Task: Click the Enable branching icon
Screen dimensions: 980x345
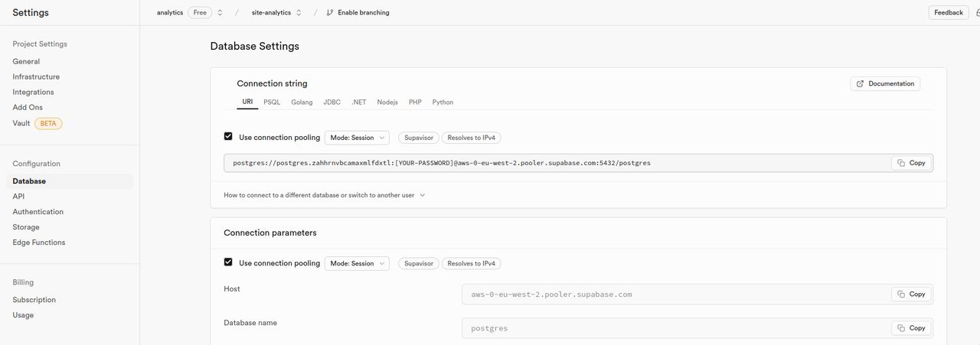Action: point(330,12)
